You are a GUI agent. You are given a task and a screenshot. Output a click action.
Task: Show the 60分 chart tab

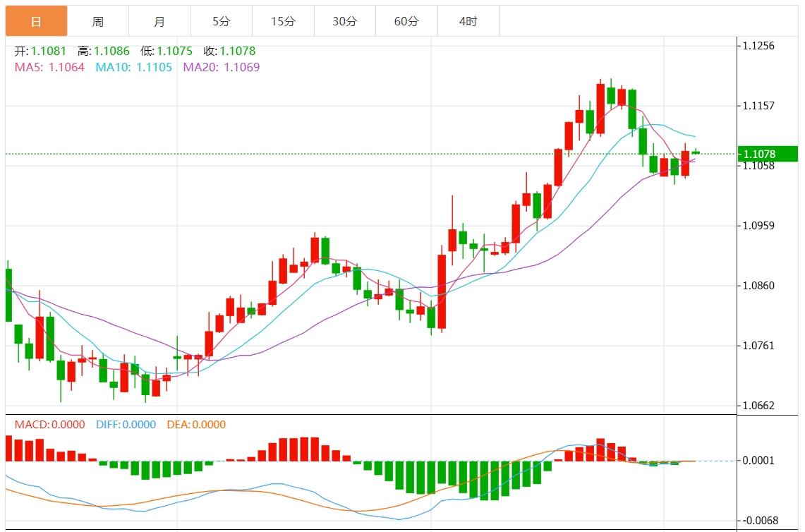coord(406,21)
